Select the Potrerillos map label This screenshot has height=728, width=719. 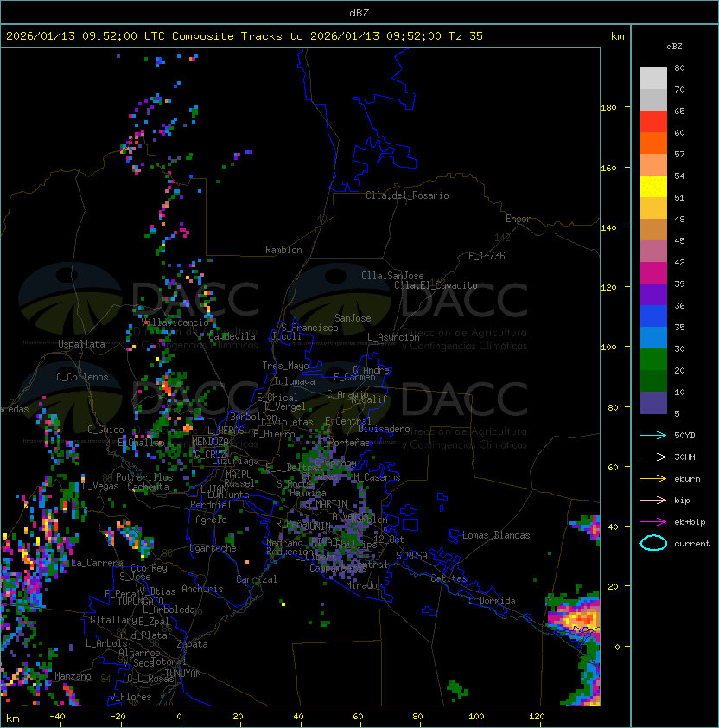(144, 477)
